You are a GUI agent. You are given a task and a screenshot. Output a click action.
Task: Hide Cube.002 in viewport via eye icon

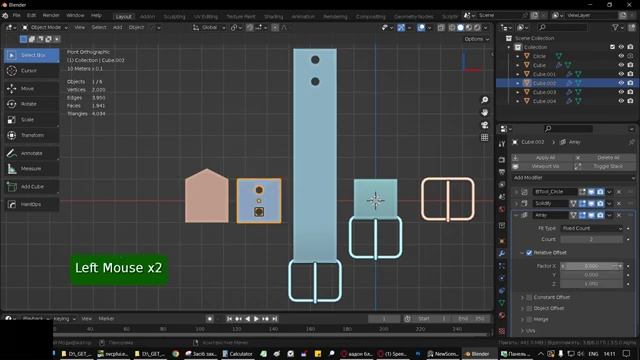coord(621,83)
